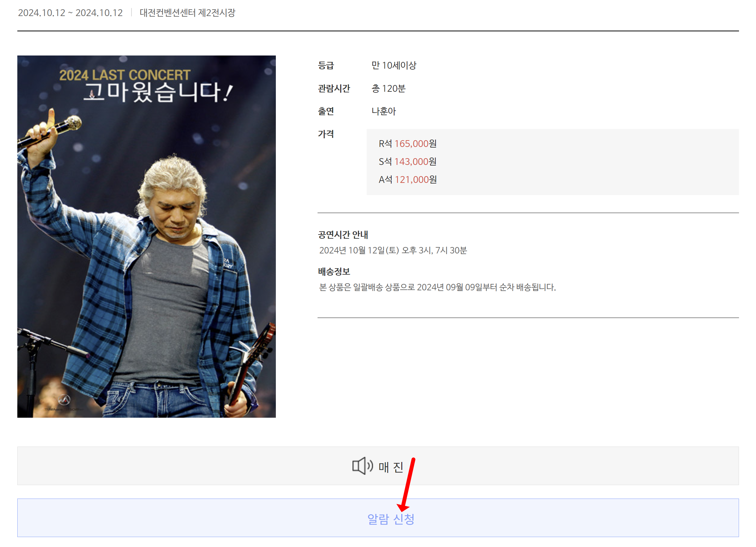Click the delivery notice sentence
756x547 pixels.
(x=437, y=287)
